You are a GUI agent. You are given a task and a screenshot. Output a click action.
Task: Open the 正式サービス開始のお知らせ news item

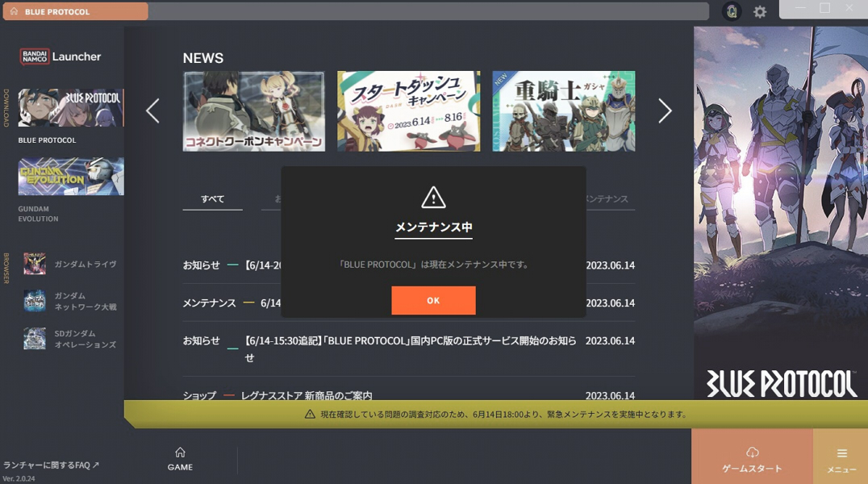click(408, 348)
